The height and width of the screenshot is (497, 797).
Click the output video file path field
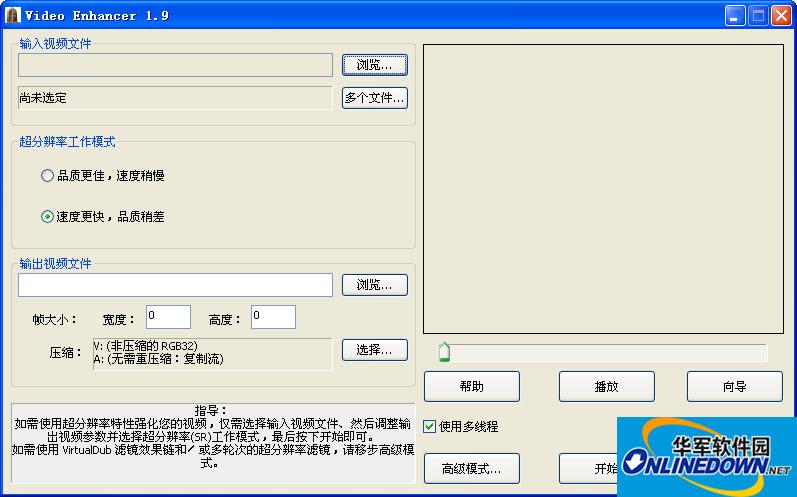point(175,285)
